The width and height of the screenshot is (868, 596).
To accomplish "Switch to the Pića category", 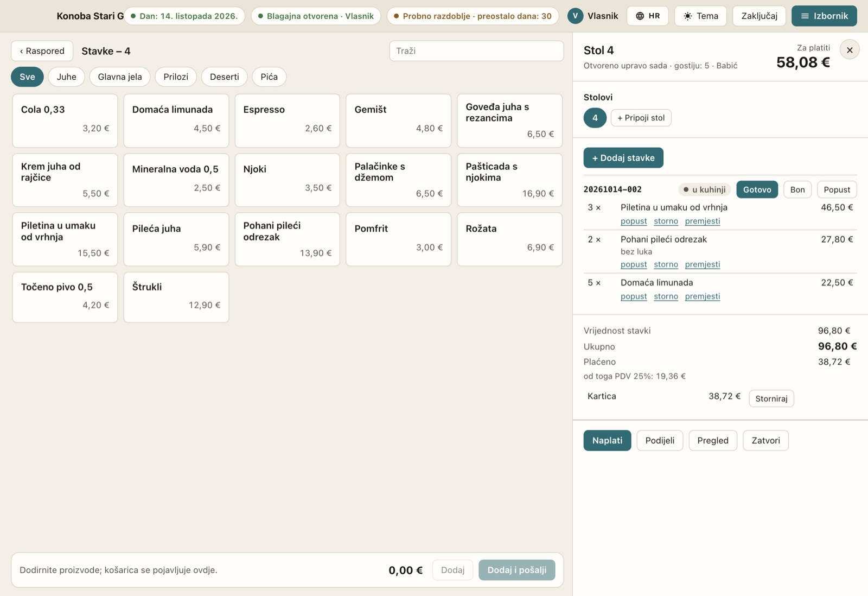I will pyautogui.click(x=269, y=77).
